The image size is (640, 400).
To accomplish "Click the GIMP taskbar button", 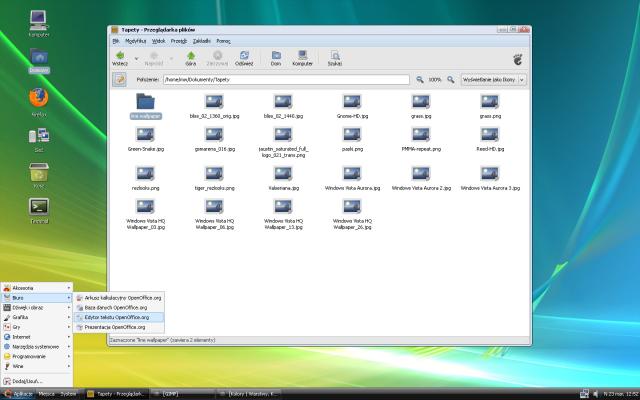I will pos(182,394).
